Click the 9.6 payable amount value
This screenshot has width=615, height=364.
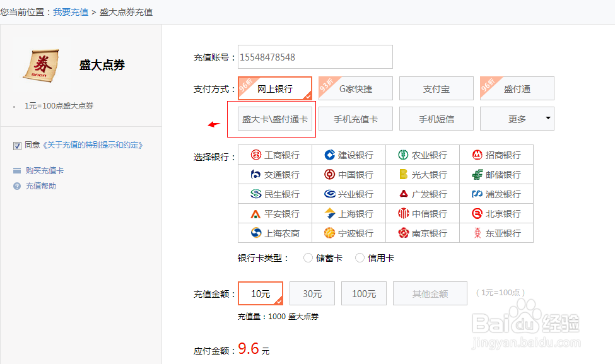click(x=249, y=348)
